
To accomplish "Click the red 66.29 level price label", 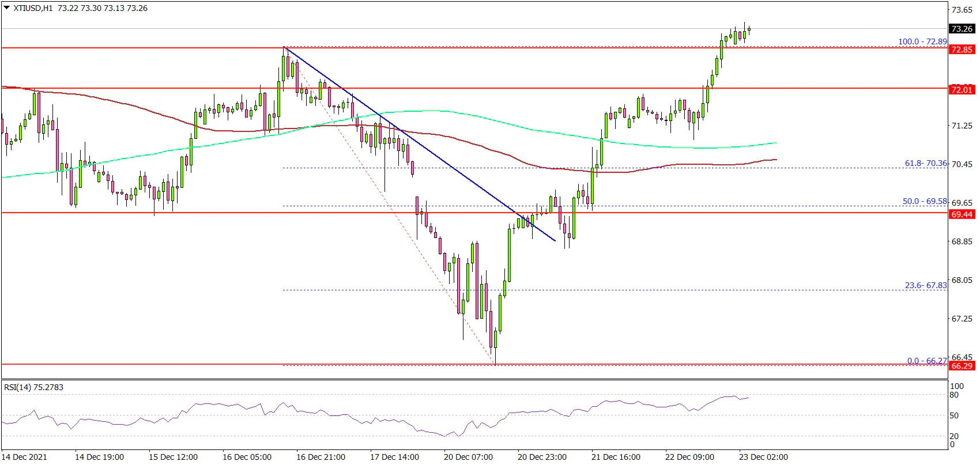I will point(962,366).
